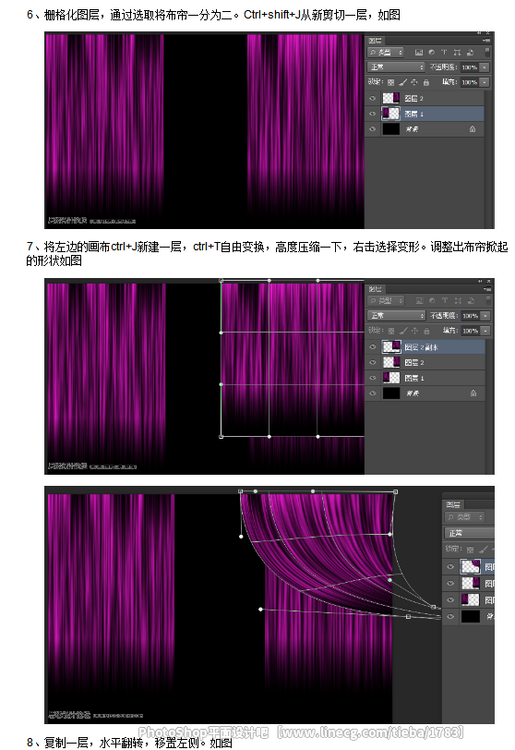The image size is (515, 750).
Task: Lock position icon in step 6 panel
Action: pos(414,82)
